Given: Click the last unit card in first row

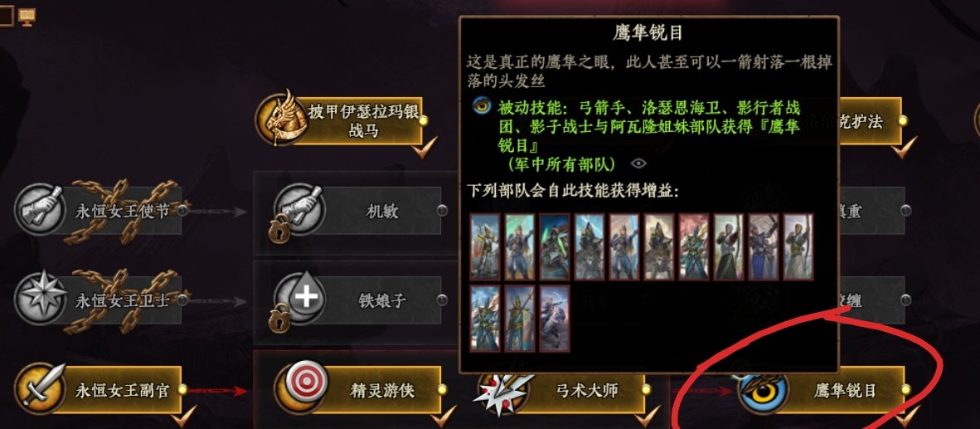Looking at the screenshot, I should point(798,246).
